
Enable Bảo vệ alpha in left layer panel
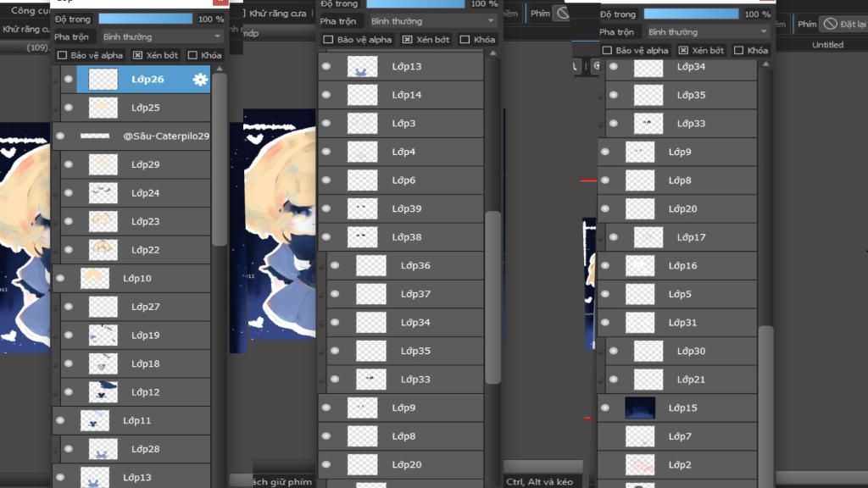(x=62, y=55)
